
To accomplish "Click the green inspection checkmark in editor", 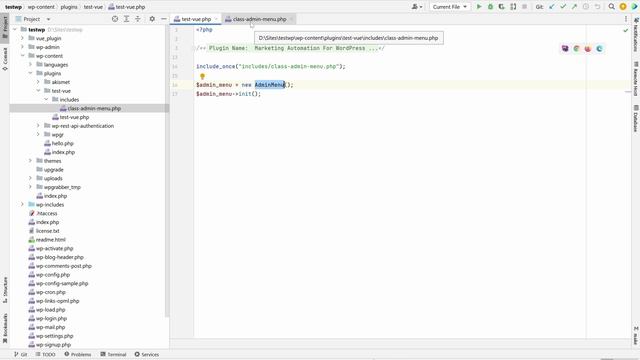I will click(x=625, y=31).
